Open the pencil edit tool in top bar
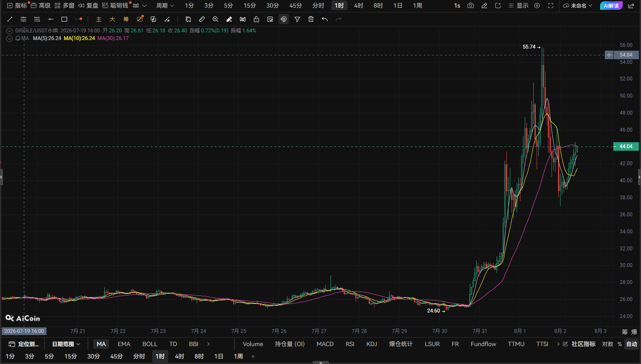Screen dimensions: 641x364 (x=484, y=6)
